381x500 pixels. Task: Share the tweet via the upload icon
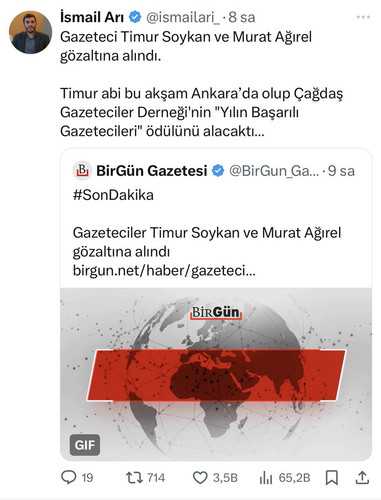point(362,478)
